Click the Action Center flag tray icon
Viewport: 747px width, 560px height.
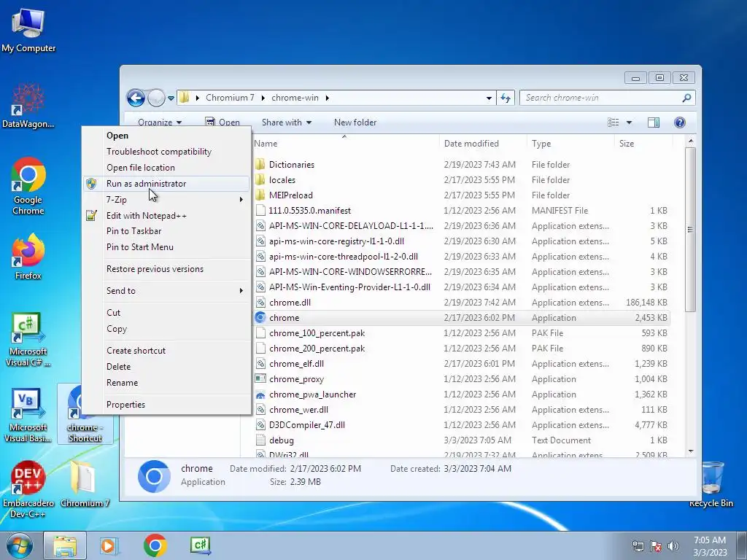(656, 546)
